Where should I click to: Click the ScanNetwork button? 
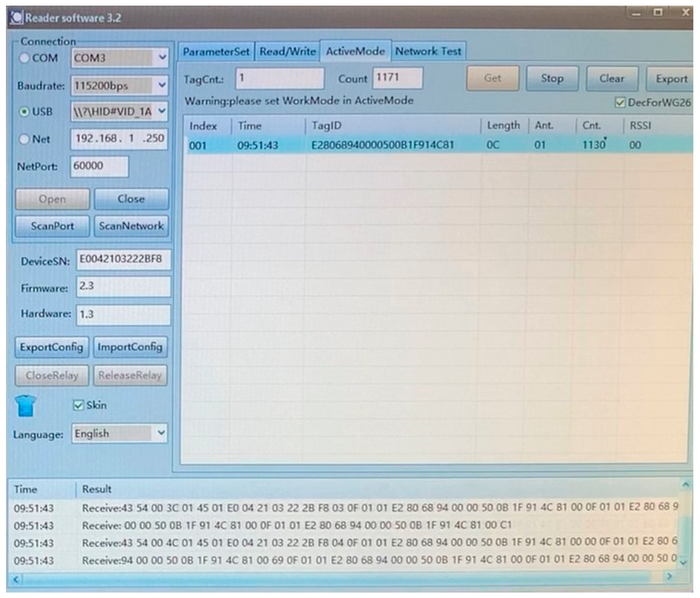pyautogui.click(x=131, y=226)
